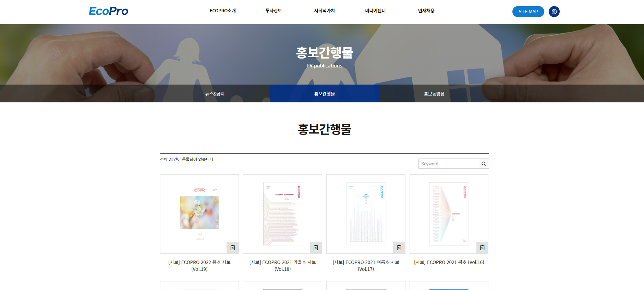The height and width of the screenshot is (290, 644).
Task: Focus the Keyword search field
Action: (x=449, y=164)
